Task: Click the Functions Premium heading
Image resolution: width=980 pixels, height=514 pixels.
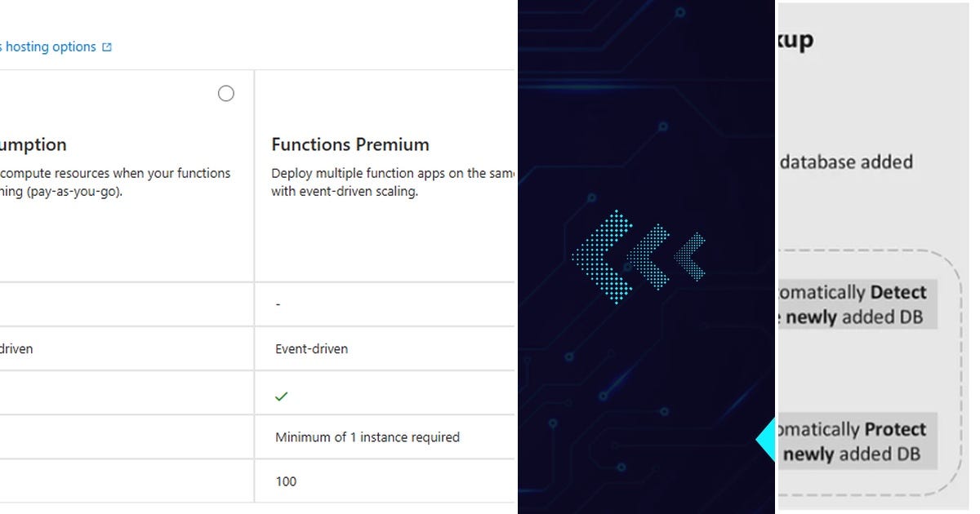Action: tap(350, 144)
